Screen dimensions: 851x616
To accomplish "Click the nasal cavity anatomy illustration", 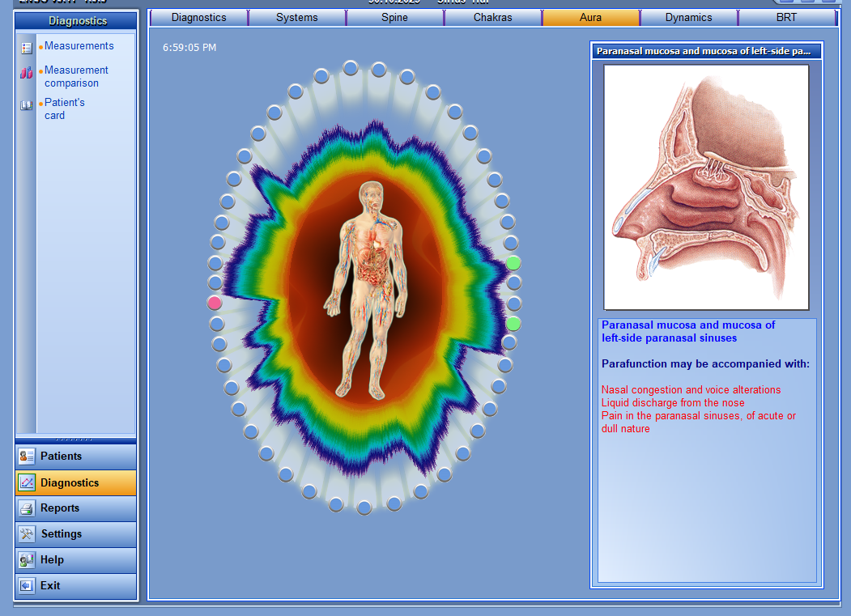I will (x=706, y=187).
